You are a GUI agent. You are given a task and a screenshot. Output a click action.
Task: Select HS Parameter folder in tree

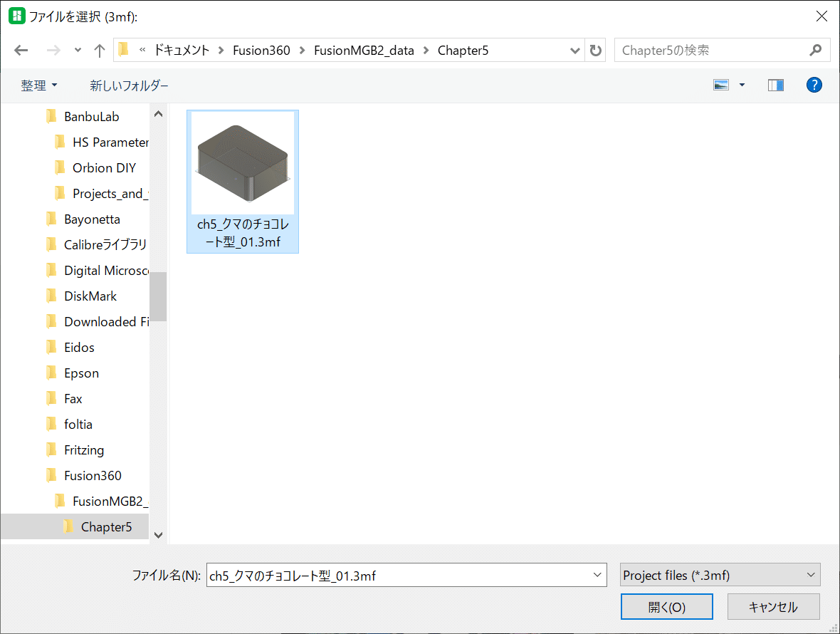110,142
